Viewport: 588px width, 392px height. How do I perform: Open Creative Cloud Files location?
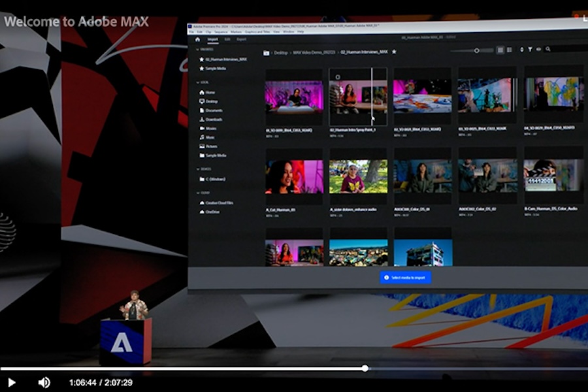(x=216, y=203)
